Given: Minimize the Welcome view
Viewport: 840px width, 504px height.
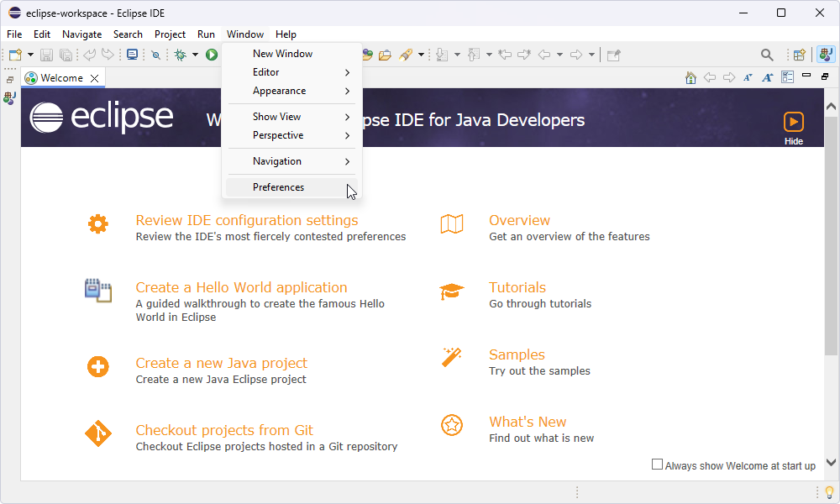Looking at the screenshot, I should [806, 76].
